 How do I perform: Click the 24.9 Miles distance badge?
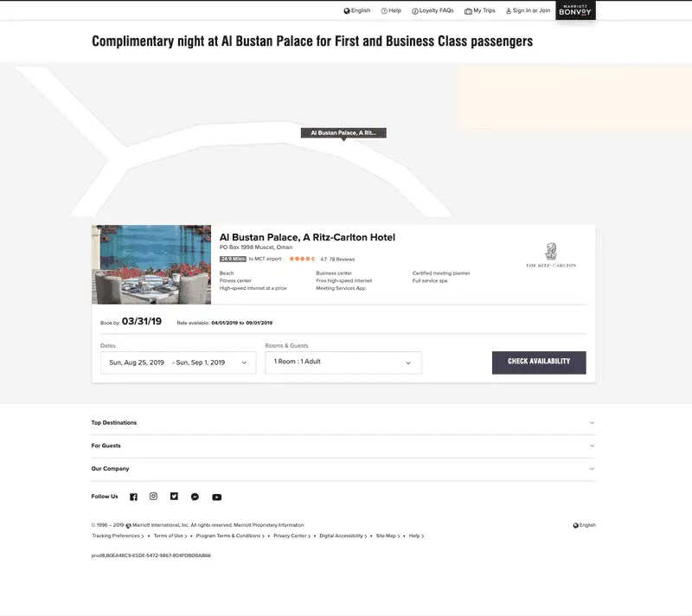[233, 259]
